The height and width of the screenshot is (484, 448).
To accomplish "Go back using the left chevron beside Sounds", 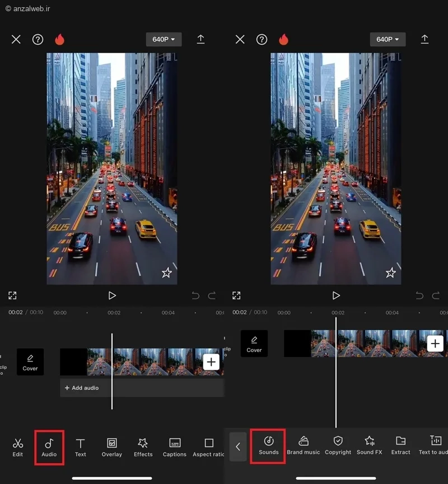I will [x=238, y=447].
